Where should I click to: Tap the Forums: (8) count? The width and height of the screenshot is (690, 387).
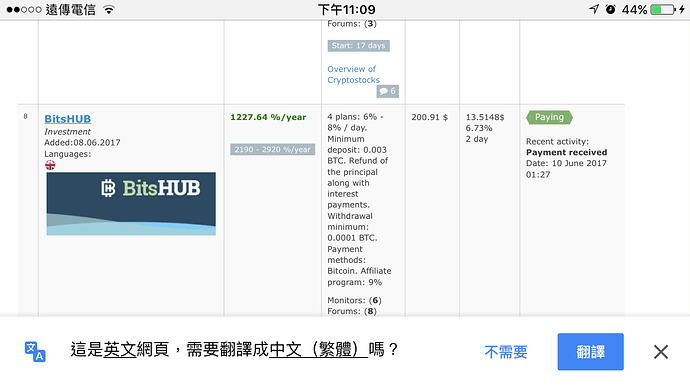[x=352, y=311]
